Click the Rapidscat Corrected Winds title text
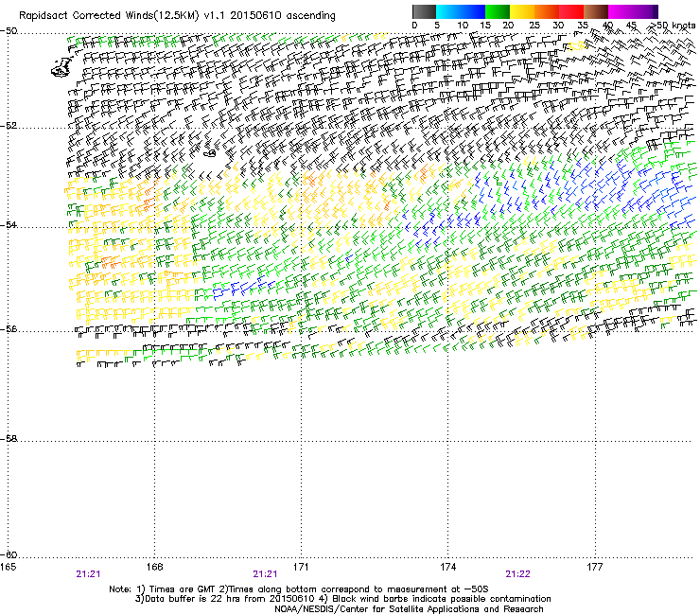The height and width of the screenshot is (615, 700). (x=177, y=15)
